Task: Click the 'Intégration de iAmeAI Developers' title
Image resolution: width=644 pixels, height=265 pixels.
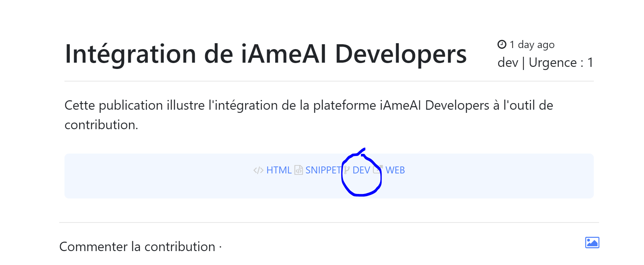Action: [x=266, y=54]
